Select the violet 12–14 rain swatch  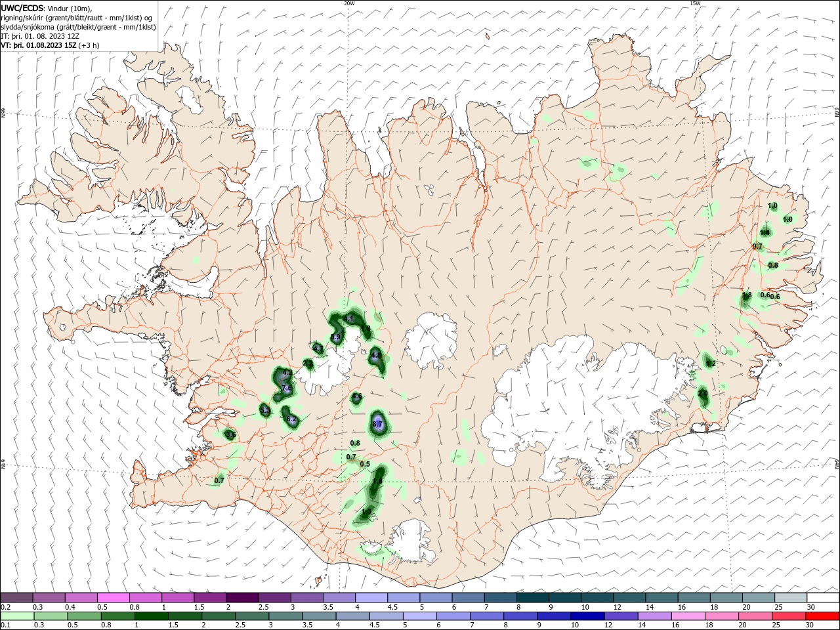click(621, 616)
